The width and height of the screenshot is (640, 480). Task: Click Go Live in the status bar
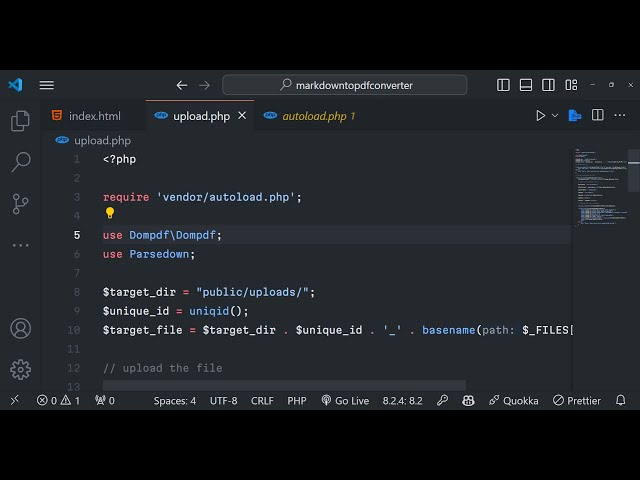point(345,400)
